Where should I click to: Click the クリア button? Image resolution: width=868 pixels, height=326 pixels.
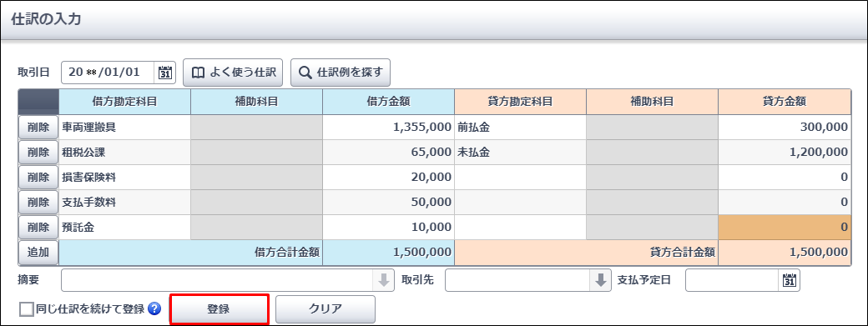[325, 308]
